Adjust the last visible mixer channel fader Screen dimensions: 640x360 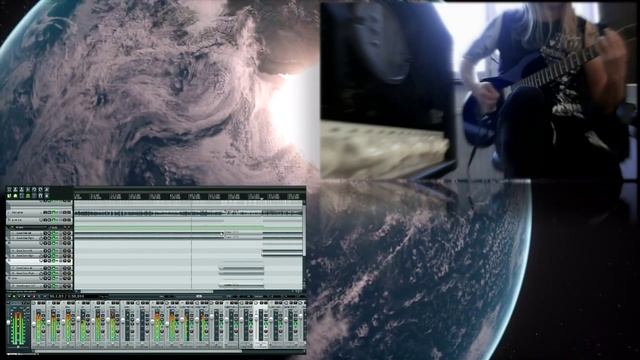[x=301, y=316]
